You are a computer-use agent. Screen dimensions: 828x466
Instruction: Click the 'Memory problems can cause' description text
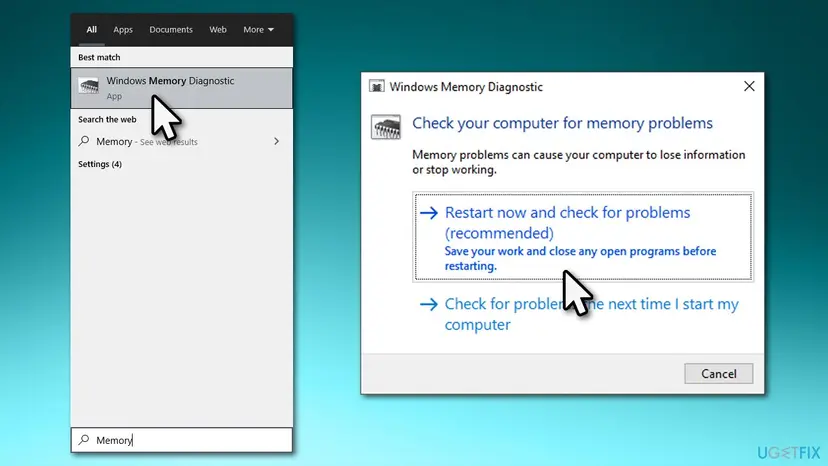tap(579, 162)
